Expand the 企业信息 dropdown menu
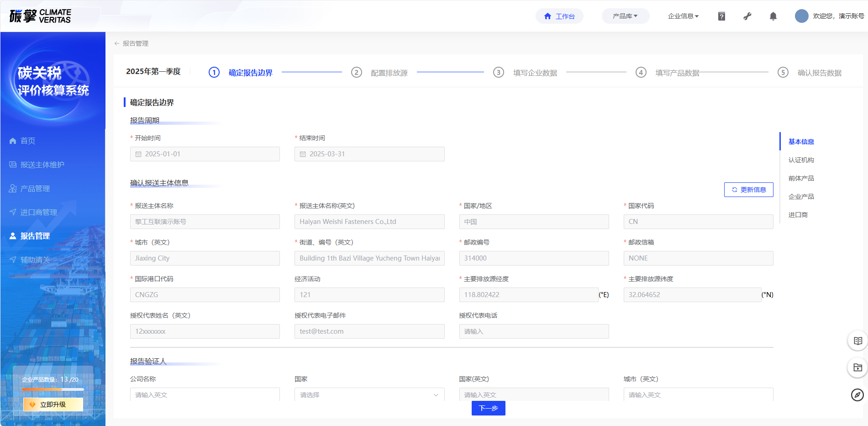 point(683,16)
